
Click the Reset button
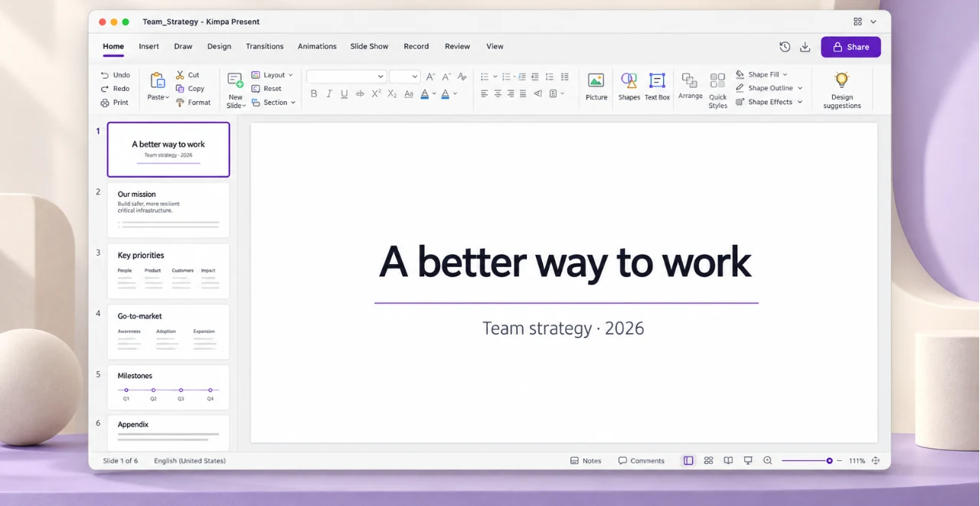266,89
